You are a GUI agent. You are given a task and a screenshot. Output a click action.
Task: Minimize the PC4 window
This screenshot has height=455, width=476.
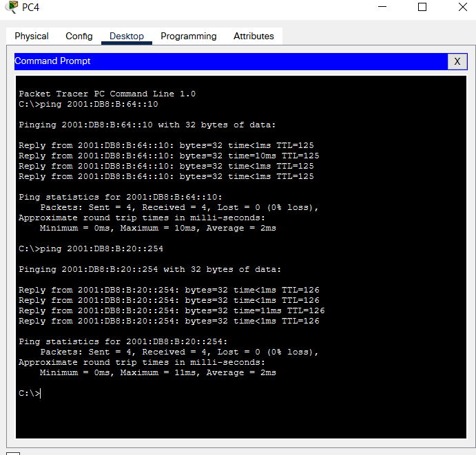[x=382, y=7]
